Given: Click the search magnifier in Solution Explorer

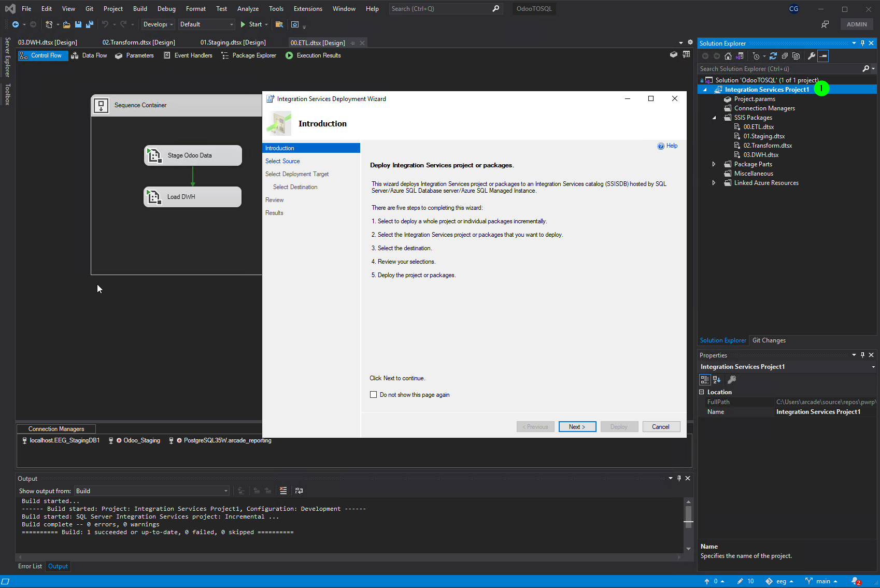Looking at the screenshot, I should pyautogui.click(x=865, y=69).
